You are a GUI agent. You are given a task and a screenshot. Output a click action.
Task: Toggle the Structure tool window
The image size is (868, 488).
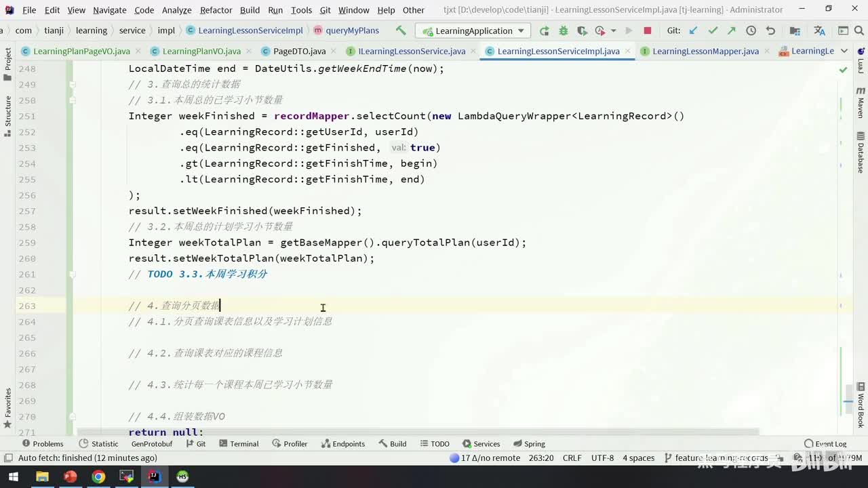(x=7, y=116)
